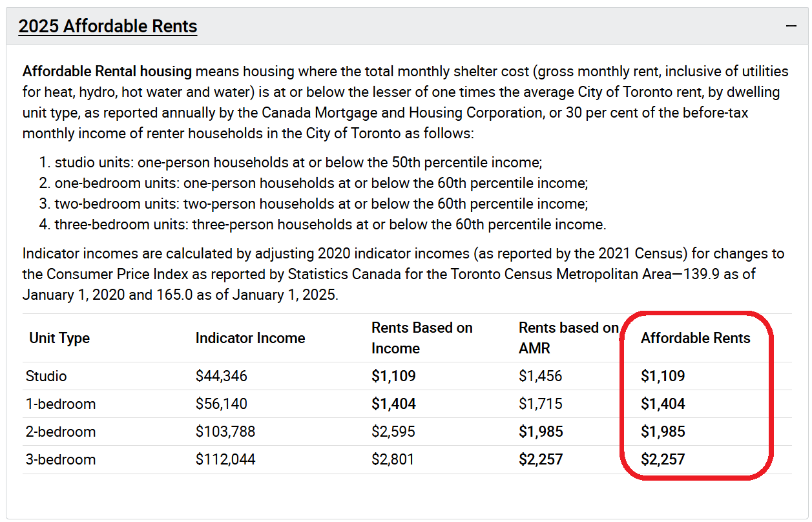Click the $44,346 indicator income cell
Screen dimensions: 812x522
point(222,376)
